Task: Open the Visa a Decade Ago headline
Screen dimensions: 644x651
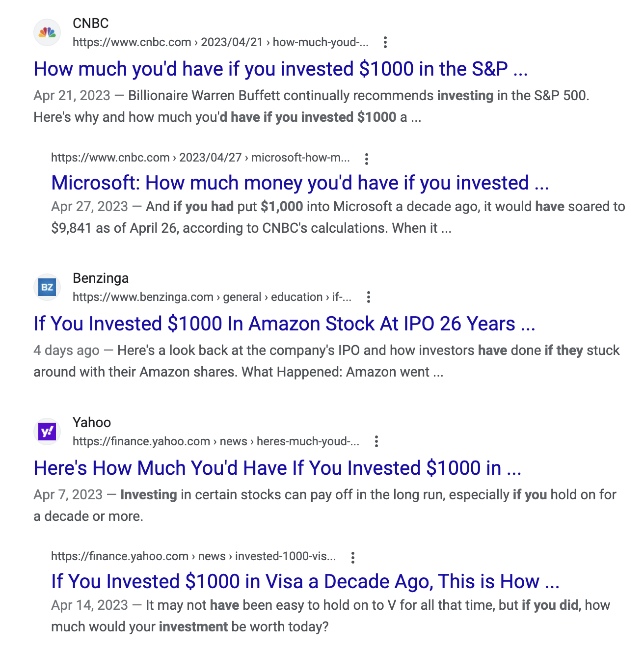Action: click(305, 582)
